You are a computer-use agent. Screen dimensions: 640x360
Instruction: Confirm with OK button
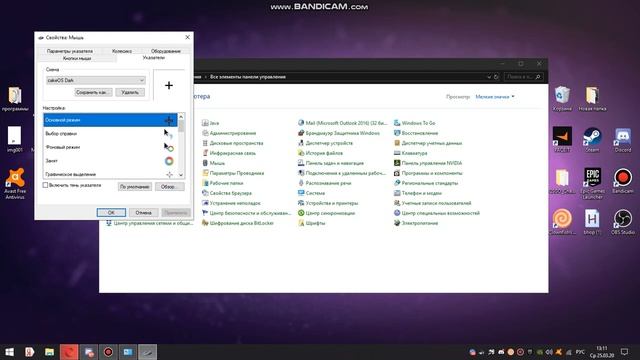point(111,213)
